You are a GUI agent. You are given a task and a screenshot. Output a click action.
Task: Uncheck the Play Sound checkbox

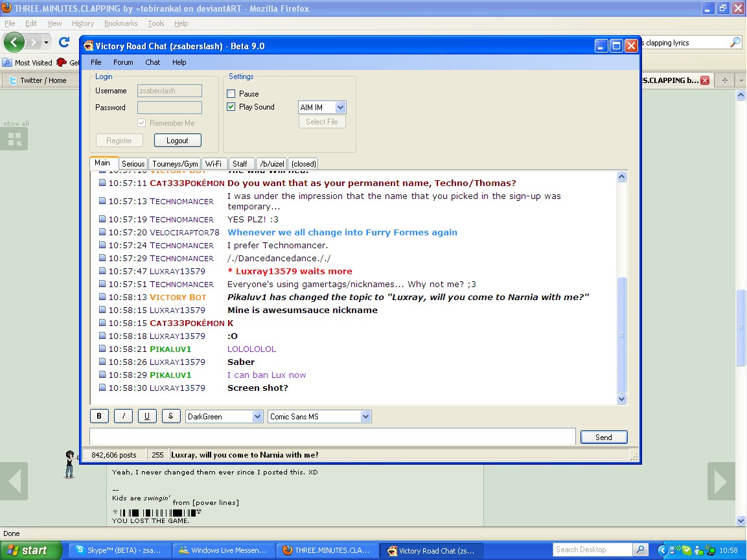pyautogui.click(x=231, y=107)
